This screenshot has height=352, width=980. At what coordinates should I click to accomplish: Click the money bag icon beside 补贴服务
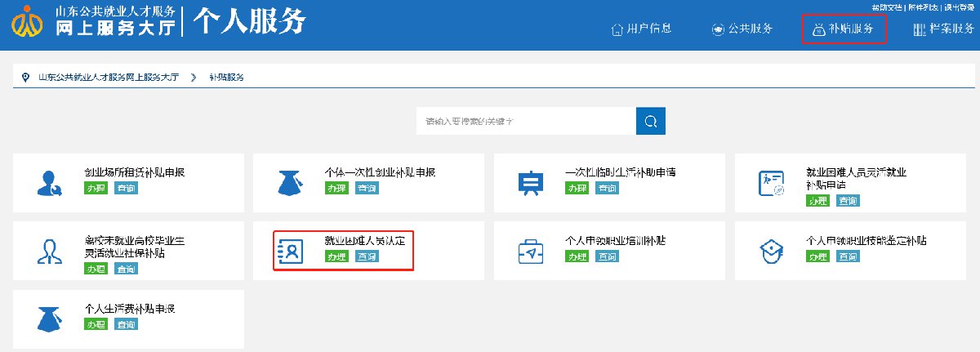click(817, 29)
